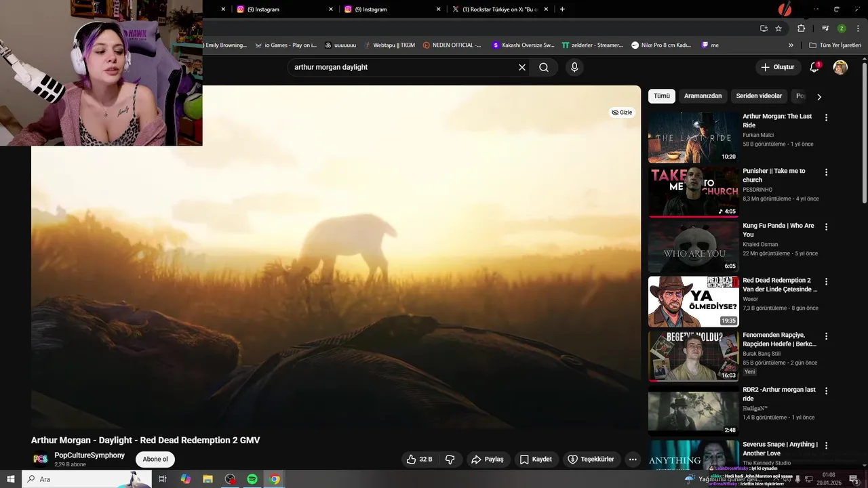Open YouTube notifications bell
This screenshot has width=868, height=488.
(x=815, y=67)
